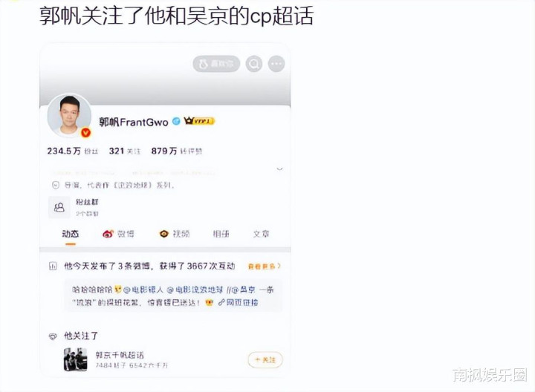This screenshot has width=535, height=392.
Task: Click the orange V badge on the avatar
Action: pos(85,133)
